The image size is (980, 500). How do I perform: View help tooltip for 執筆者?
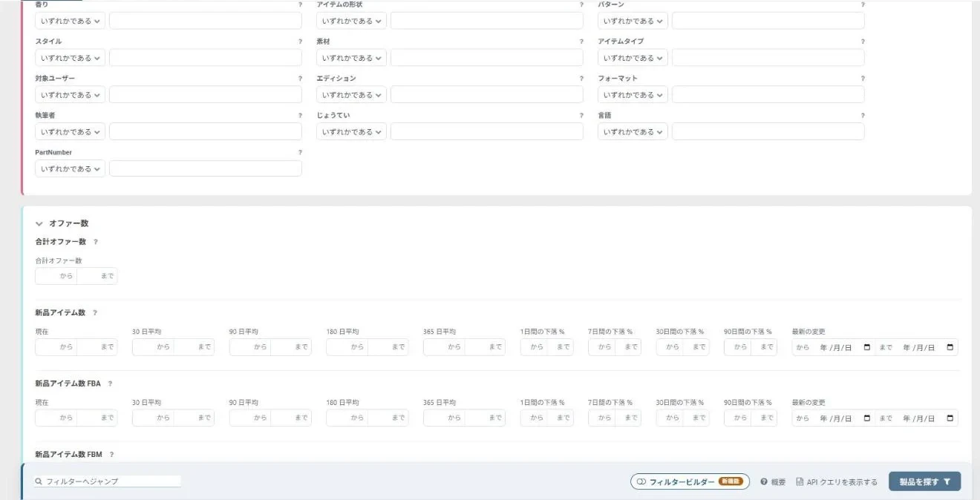pos(300,116)
